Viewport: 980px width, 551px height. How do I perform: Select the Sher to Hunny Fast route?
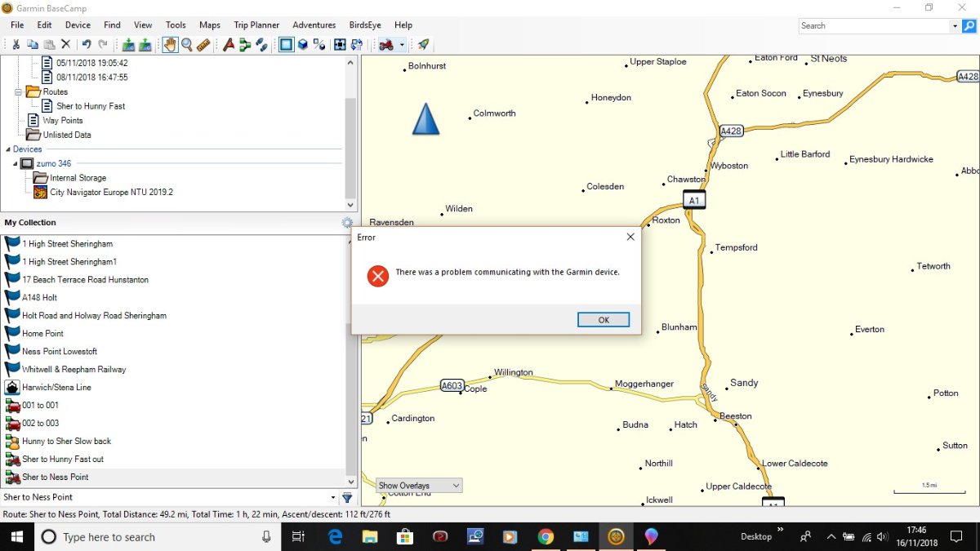click(x=91, y=106)
